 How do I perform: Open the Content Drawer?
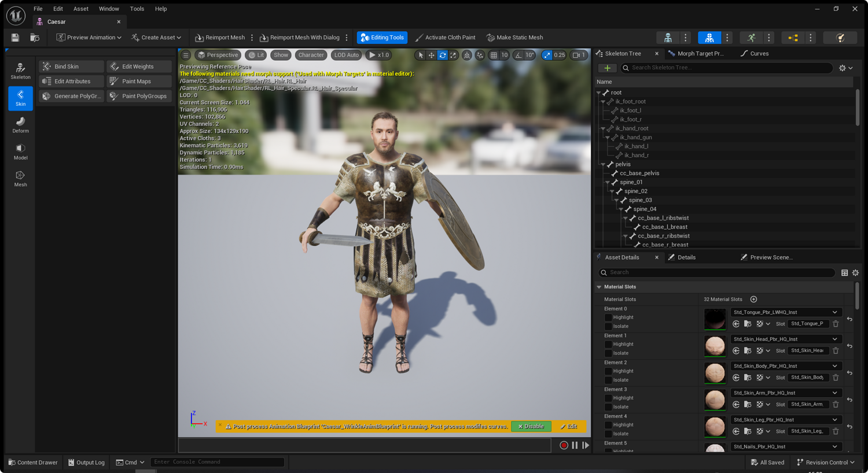pyautogui.click(x=33, y=463)
